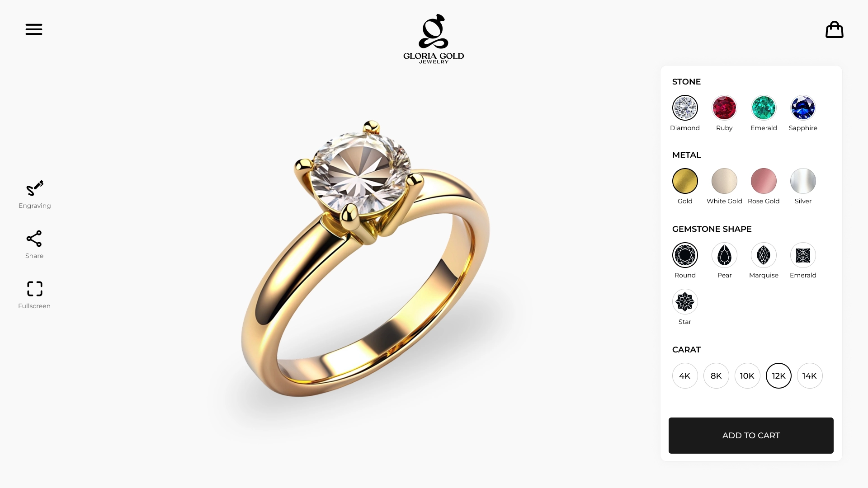Select the Rose Gold metal swatch

[x=764, y=181]
